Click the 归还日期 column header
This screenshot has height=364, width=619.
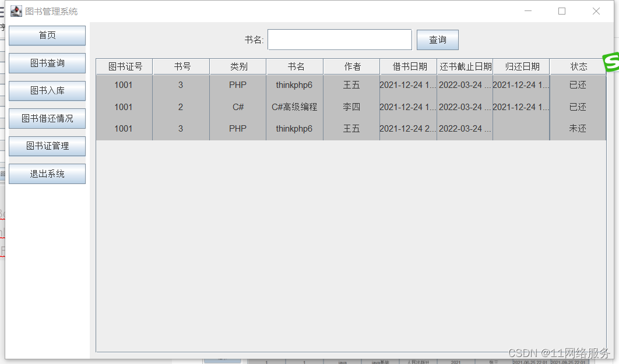(x=522, y=66)
